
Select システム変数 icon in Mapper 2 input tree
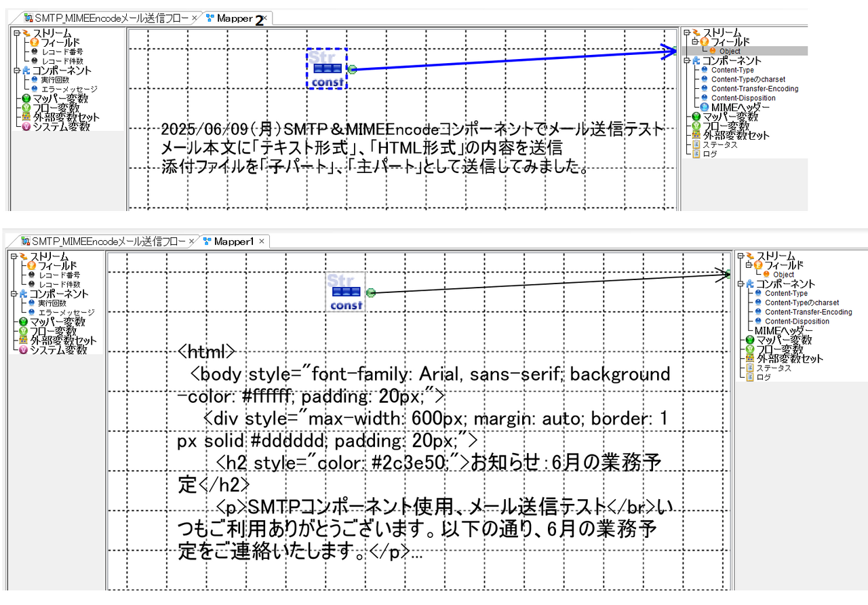coord(26,126)
